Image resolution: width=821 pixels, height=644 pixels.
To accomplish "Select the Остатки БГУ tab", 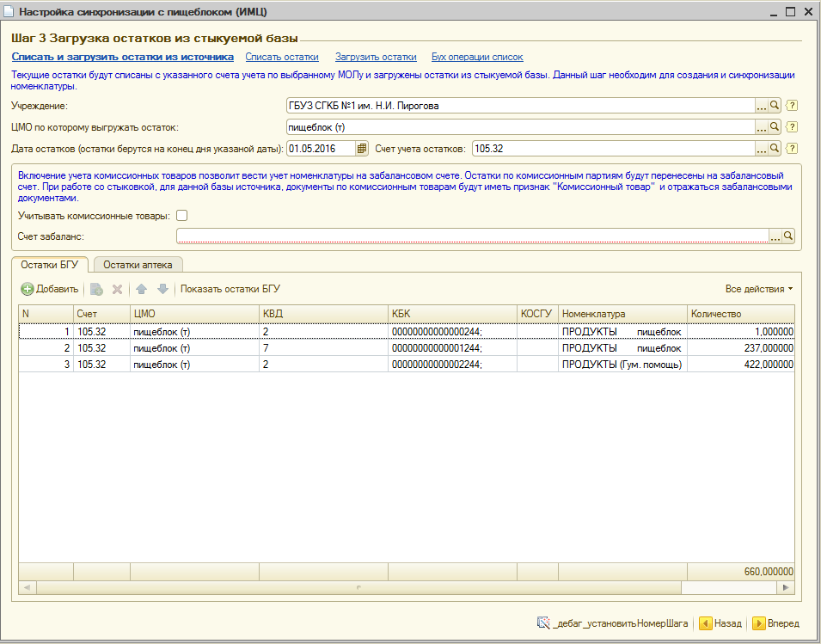I will click(50, 265).
